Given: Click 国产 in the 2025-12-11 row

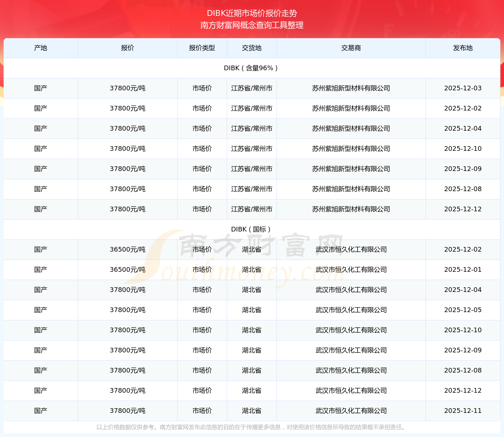Looking at the screenshot, I should click(x=41, y=411).
